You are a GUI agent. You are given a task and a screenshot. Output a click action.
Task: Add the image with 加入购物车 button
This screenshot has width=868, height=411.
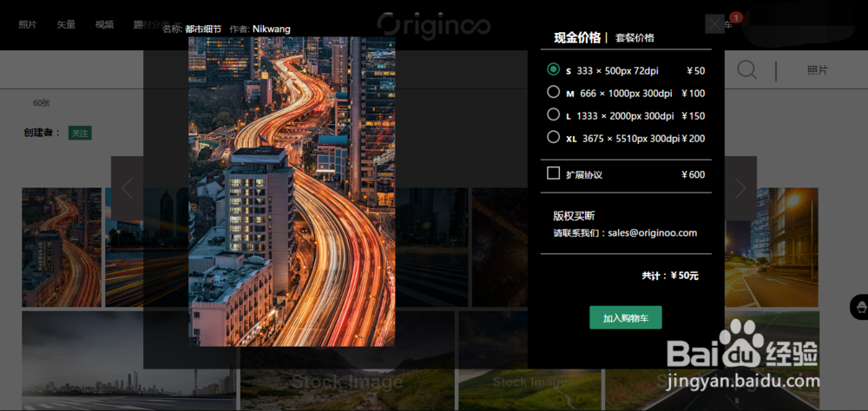[626, 317]
